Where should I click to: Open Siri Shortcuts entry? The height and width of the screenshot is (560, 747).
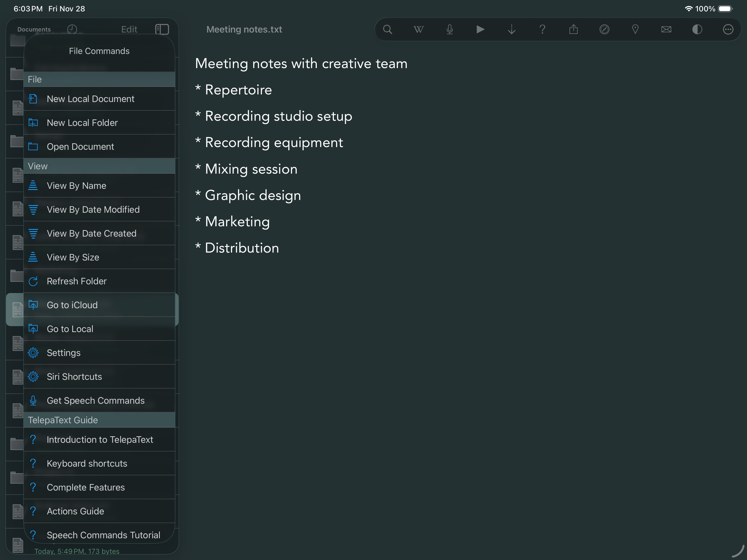pos(99,376)
